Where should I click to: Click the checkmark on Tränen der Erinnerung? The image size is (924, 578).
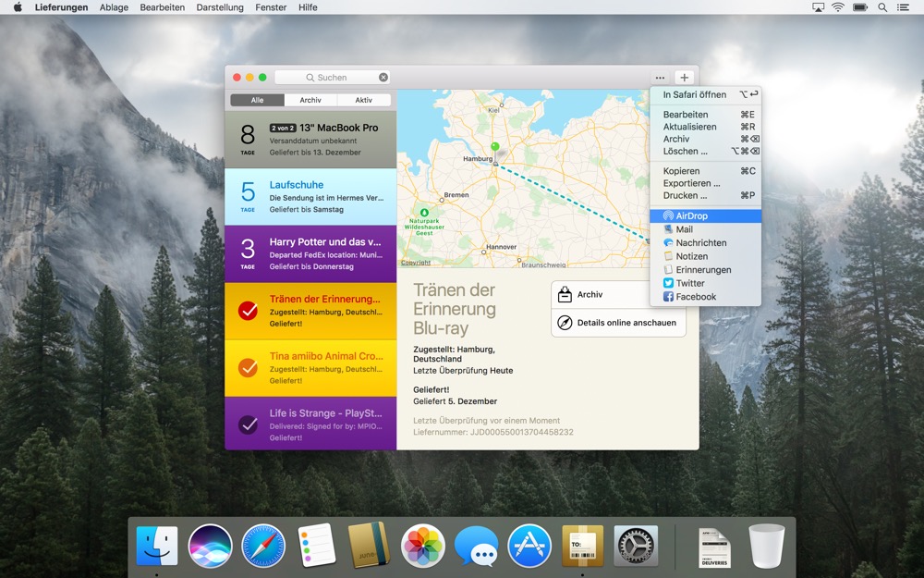(248, 311)
